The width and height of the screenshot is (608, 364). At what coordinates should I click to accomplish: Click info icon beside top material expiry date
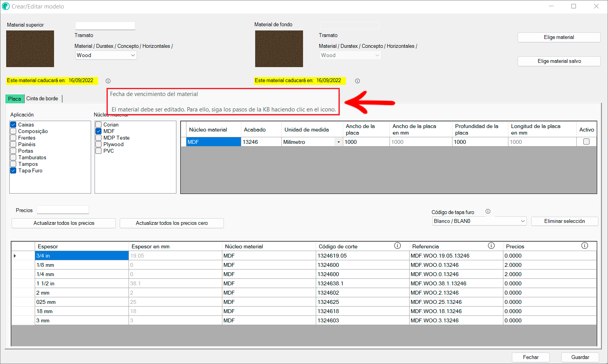[108, 81]
